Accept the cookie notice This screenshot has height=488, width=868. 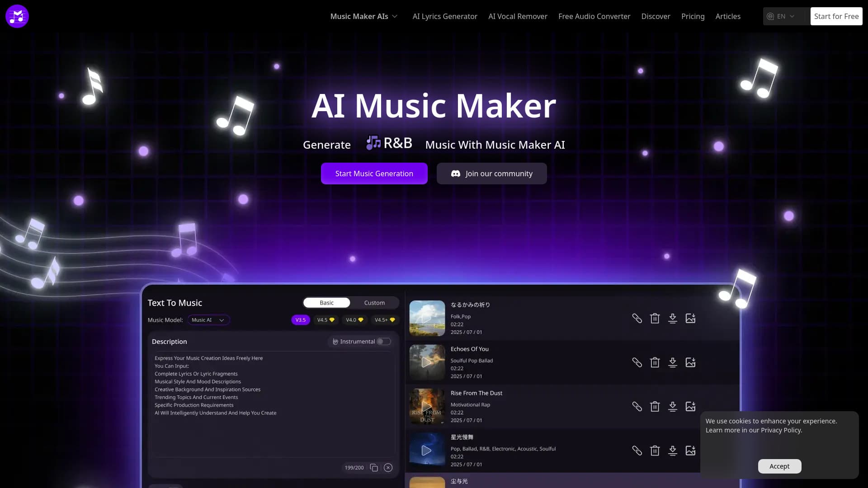click(x=779, y=466)
